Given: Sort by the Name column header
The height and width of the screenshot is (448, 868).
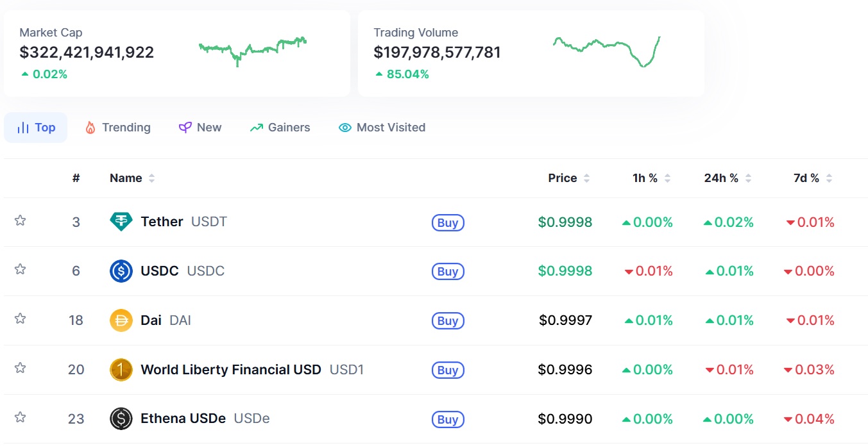Looking at the screenshot, I should click(x=132, y=178).
